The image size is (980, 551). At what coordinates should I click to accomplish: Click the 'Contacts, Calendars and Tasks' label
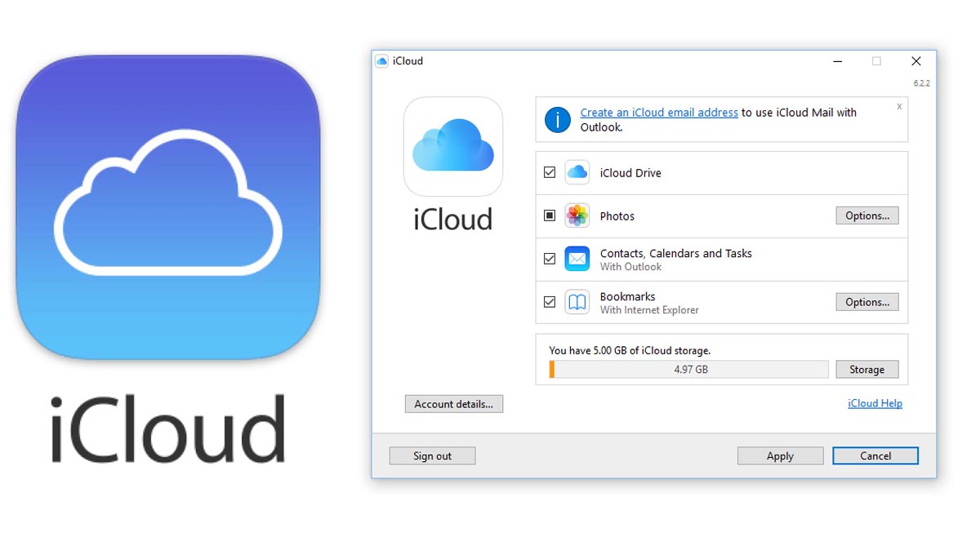tap(676, 253)
